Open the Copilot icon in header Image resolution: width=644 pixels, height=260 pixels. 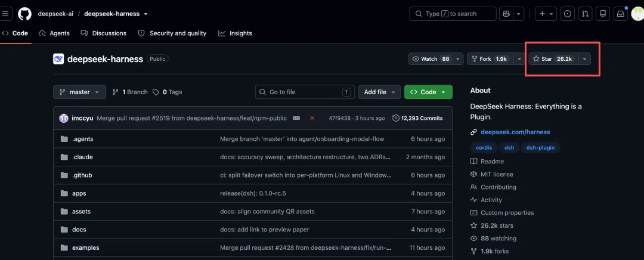click(506, 14)
